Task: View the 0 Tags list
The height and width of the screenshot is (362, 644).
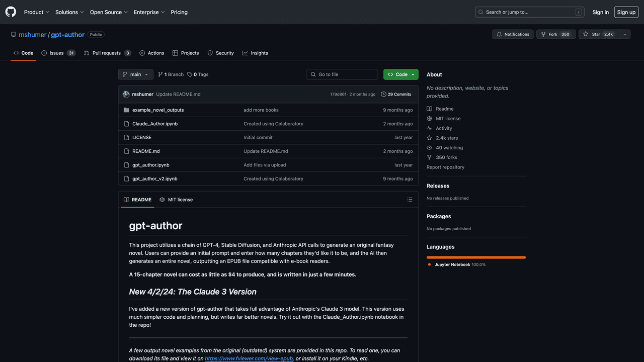Action: point(198,74)
